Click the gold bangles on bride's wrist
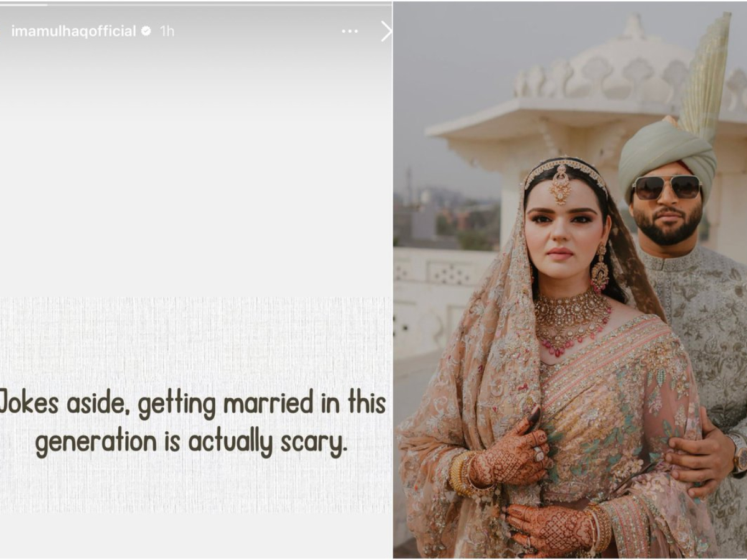Viewport: 747px width, 560px height. (x=462, y=474)
